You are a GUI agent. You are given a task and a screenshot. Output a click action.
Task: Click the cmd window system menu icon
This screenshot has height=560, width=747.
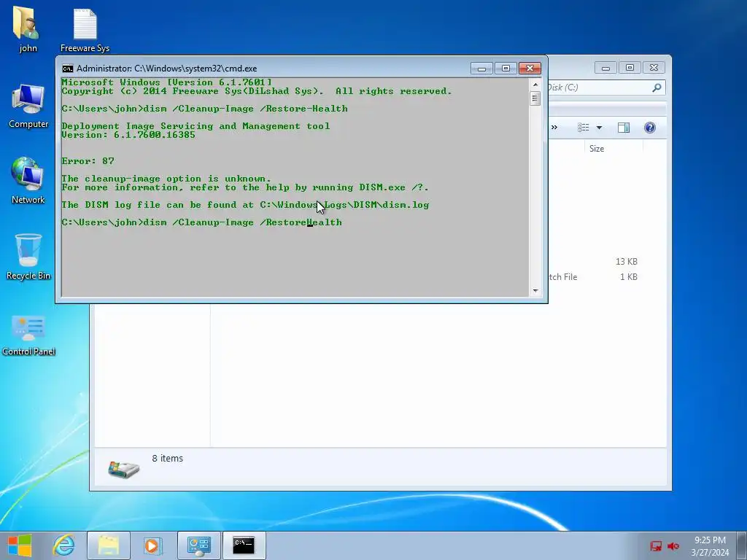(x=68, y=69)
